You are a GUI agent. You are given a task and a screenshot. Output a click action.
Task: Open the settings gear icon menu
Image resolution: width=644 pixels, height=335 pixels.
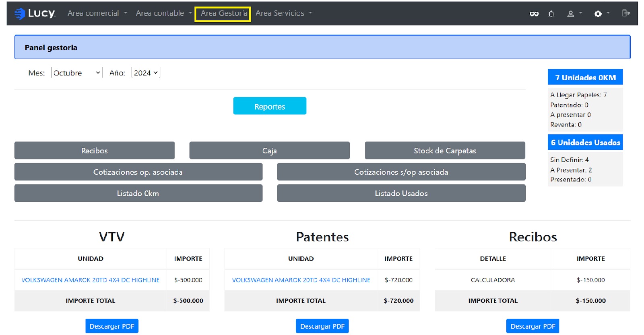(x=602, y=13)
